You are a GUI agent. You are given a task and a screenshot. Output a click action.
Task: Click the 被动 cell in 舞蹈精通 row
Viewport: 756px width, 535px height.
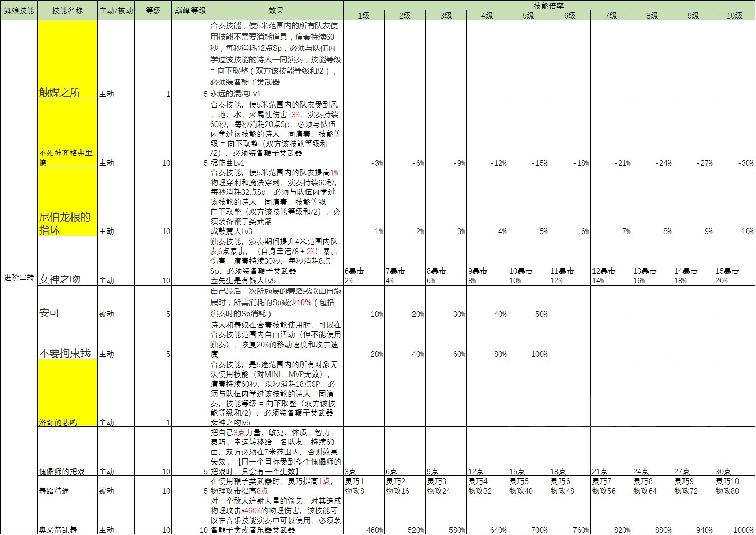pyautogui.click(x=116, y=486)
